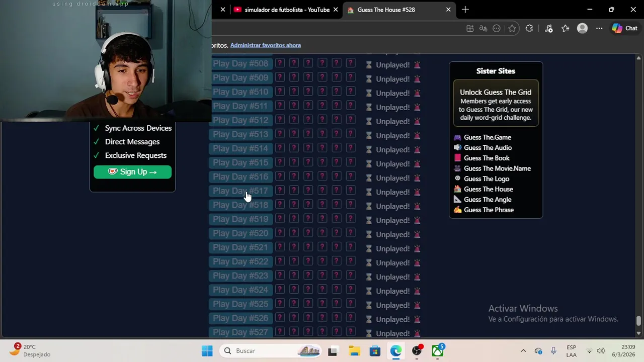
Task: Click the browser essentials icon
Action: click(x=548, y=29)
